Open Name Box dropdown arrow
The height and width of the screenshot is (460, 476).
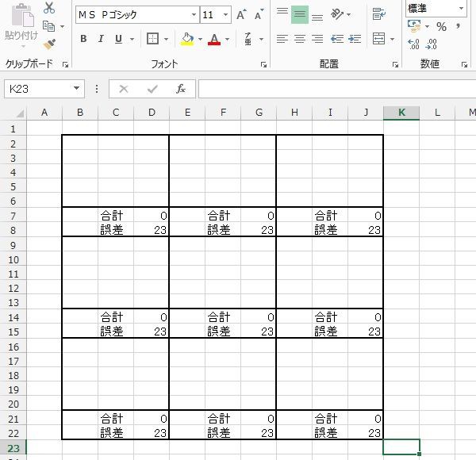tap(76, 88)
